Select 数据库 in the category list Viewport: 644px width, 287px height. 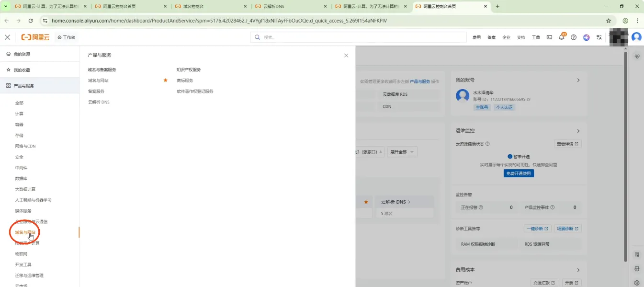[x=21, y=178]
